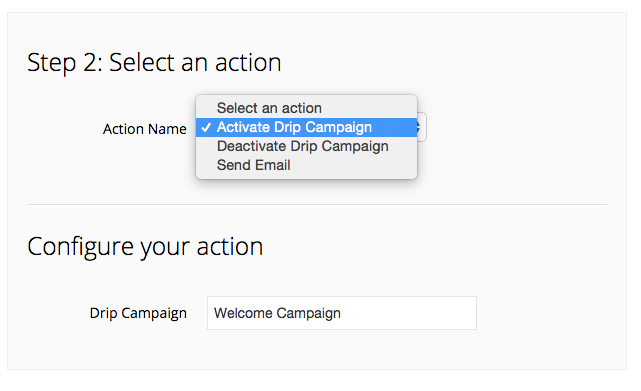This screenshot has width=641, height=391.
Task: Click the Action Name select box edge
Action: [x=423, y=127]
